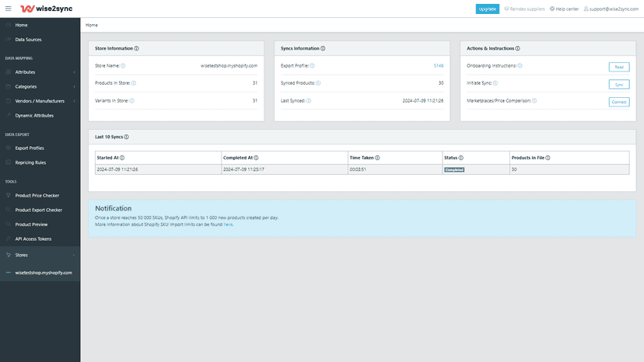This screenshot has height=362, width=644.
Task: Click info icon beside Syncs Information
Action: (324, 48)
